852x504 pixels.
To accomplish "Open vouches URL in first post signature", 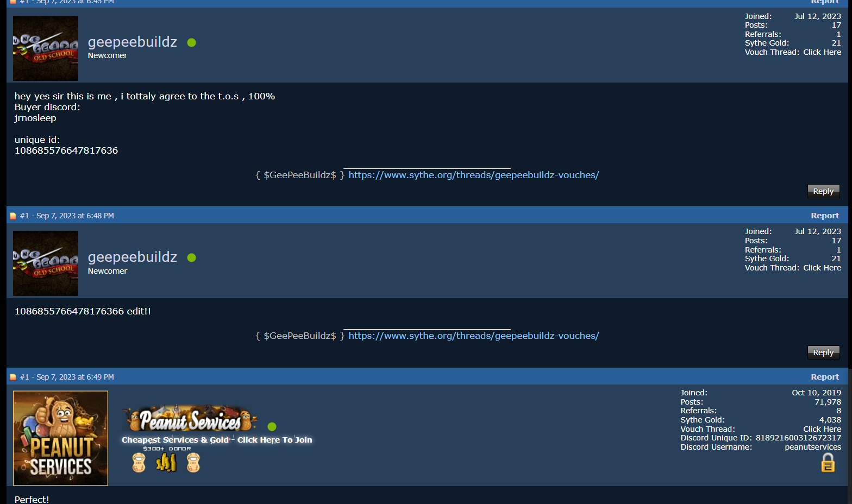I will point(473,175).
